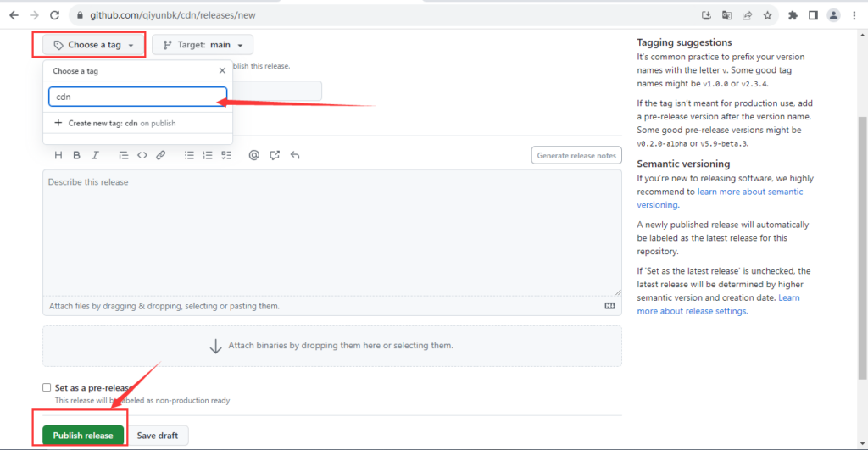Screen dimensions: 868x450
Task: Click the saved reply arrow icon
Action: pyautogui.click(x=295, y=156)
